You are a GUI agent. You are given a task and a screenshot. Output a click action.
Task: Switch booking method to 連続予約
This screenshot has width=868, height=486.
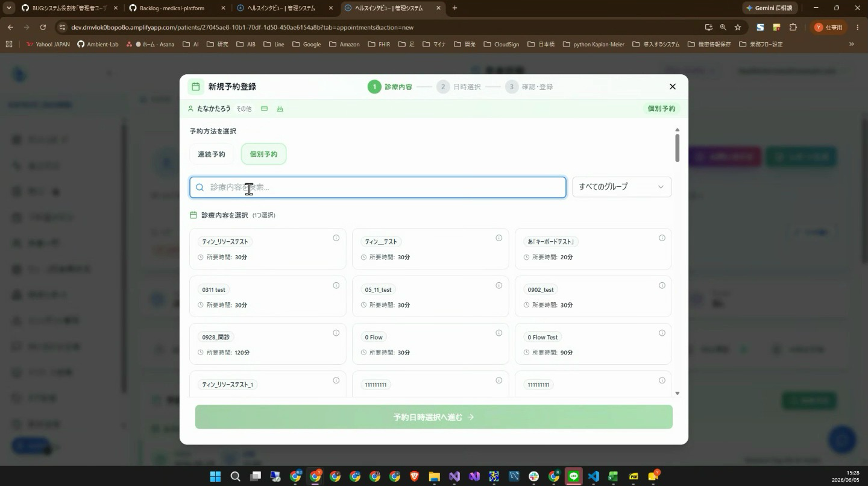(x=212, y=154)
